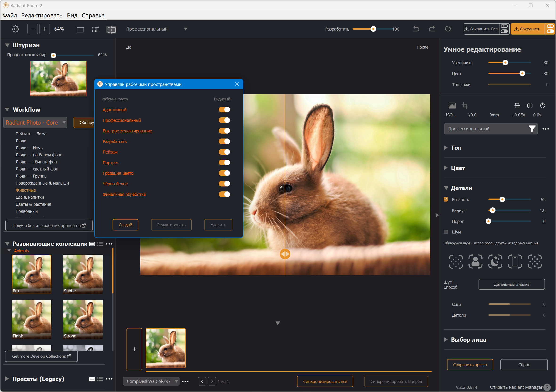
Task: Toggle Адаптивный workspace visibility off
Action: coord(224,110)
